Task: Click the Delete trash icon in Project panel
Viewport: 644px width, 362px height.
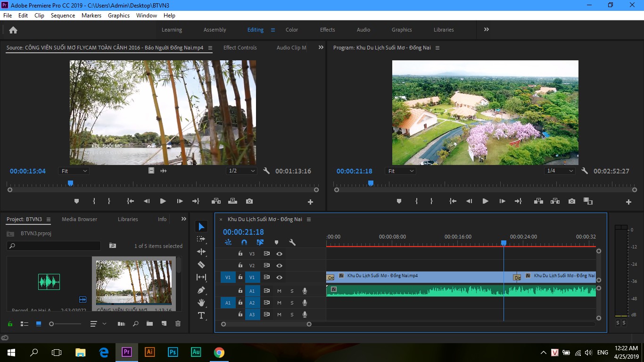Action: click(178, 324)
